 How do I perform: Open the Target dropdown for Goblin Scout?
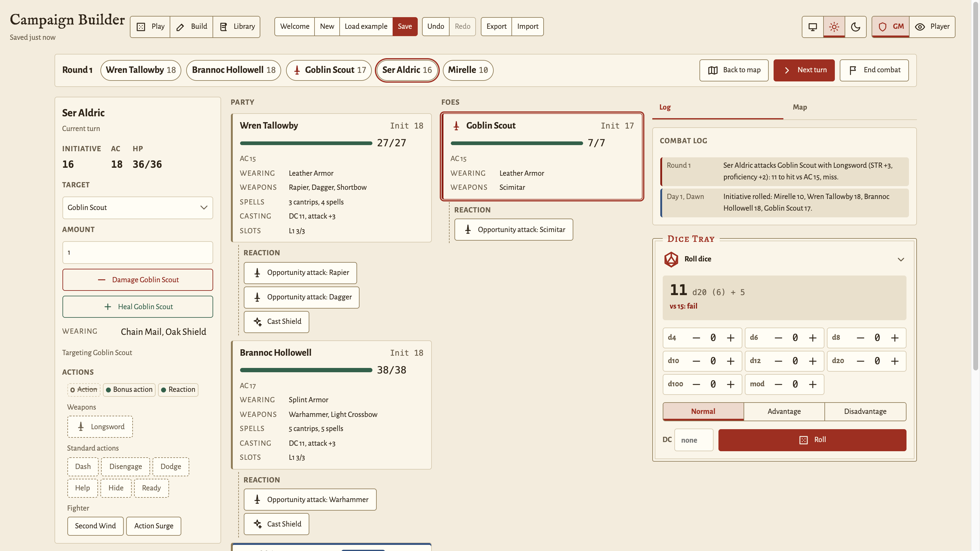pos(137,208)
